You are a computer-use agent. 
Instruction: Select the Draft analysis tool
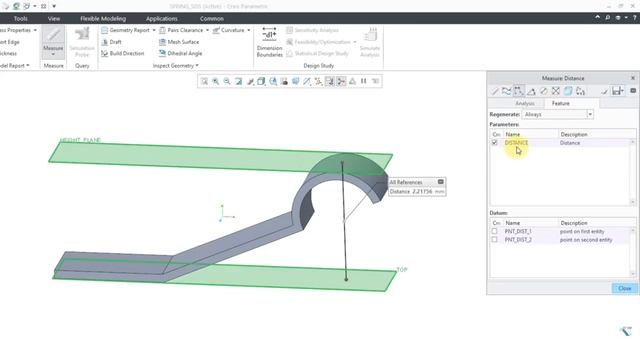[111, 42]
